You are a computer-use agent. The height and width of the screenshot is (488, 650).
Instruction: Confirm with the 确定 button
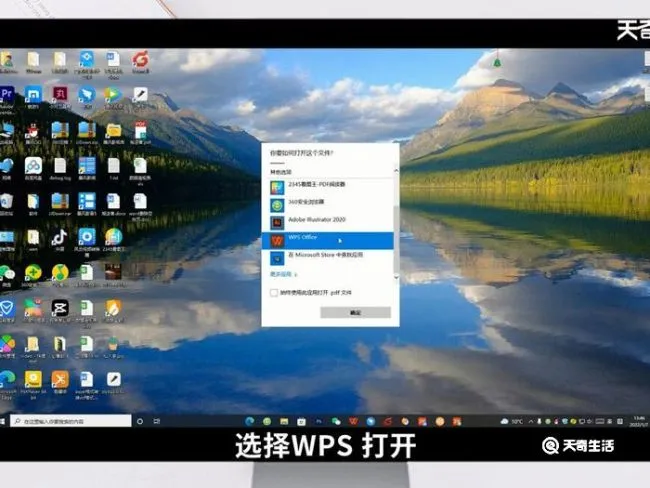(x=355, y=312)
